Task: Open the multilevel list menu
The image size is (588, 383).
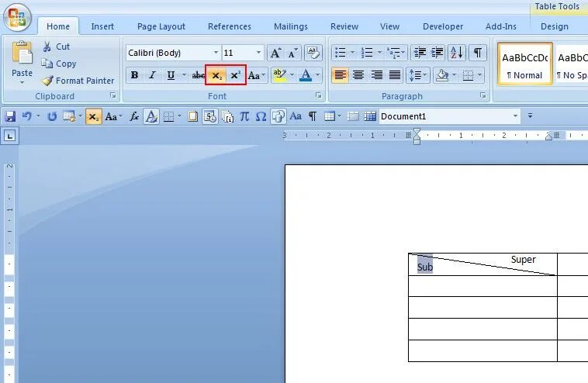Action: coord(396,53)
